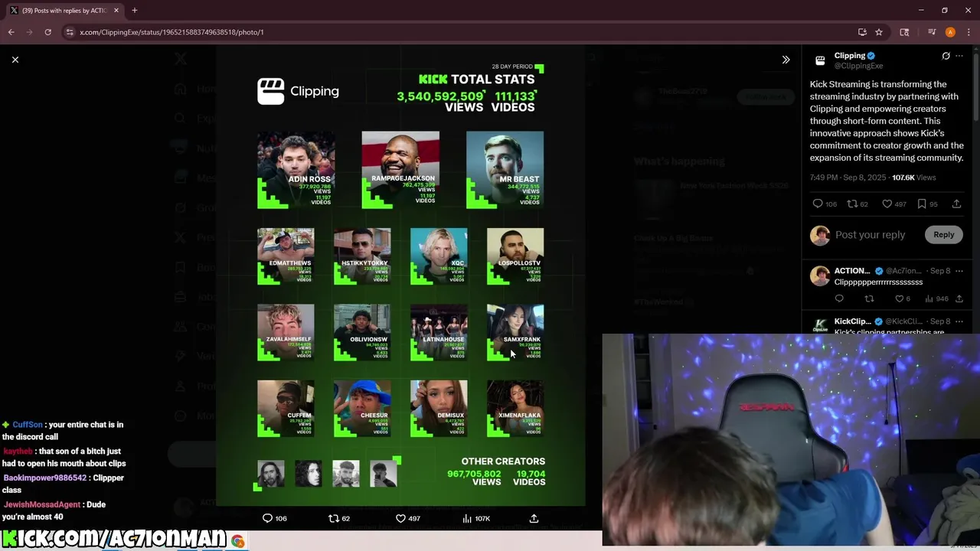Click the site information icon in the address bar

70,32
